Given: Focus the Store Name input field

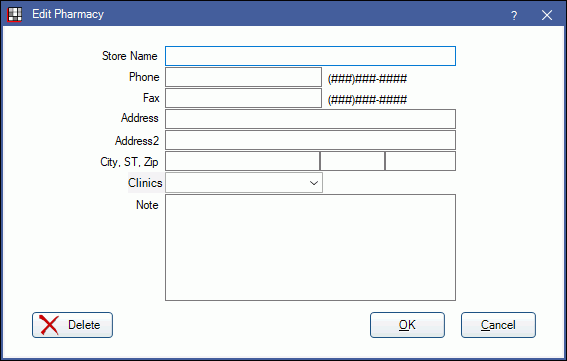Looking at the screenshot, I should (x=310, y=56).
